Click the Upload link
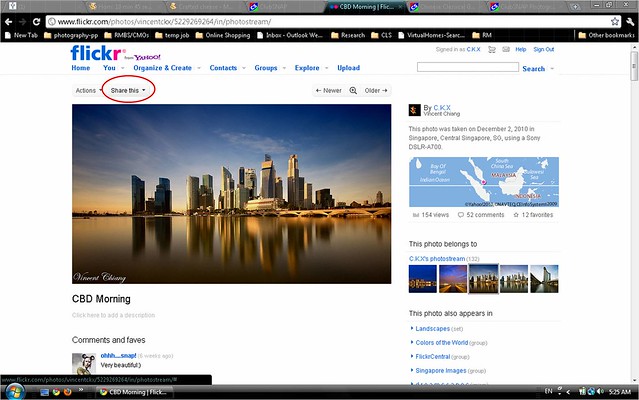The height and width of the screenshot is (400, 639). [348, 68]
